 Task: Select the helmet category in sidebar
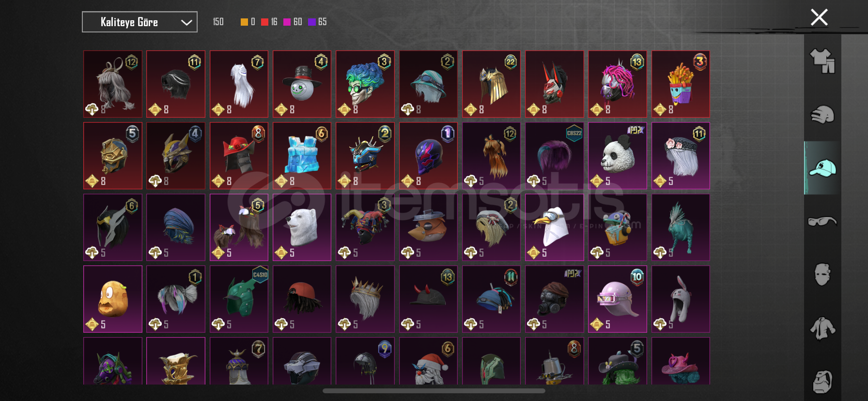[822, 115]
